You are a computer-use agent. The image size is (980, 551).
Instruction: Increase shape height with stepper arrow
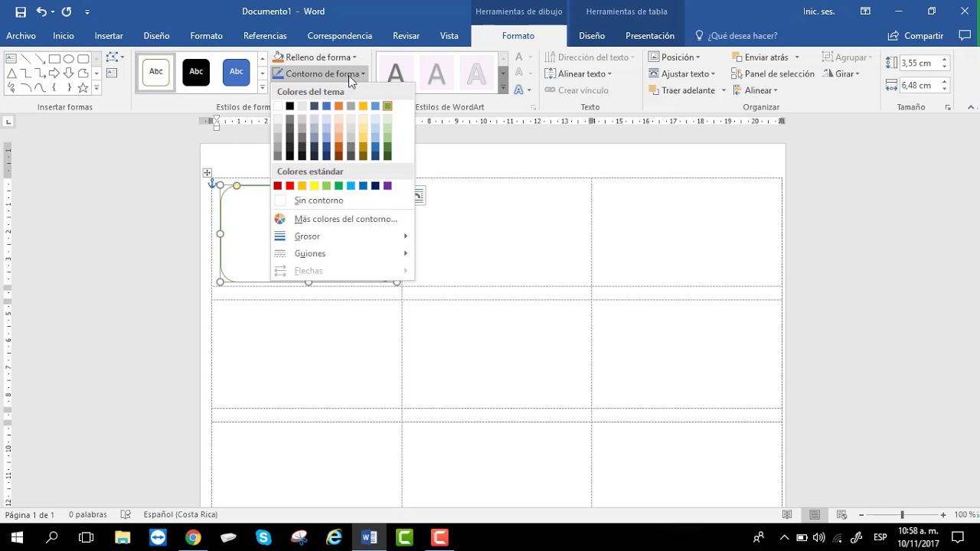click(x=945, y=60)
